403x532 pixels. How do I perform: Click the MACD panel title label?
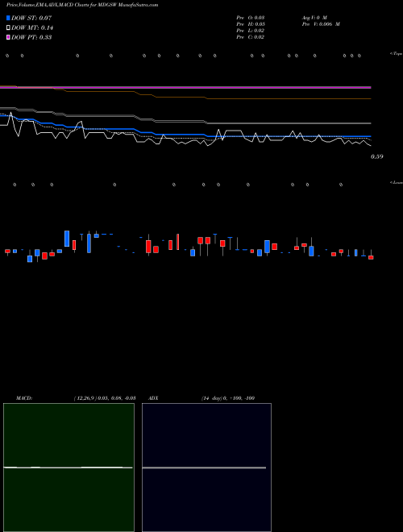(24, 398)
